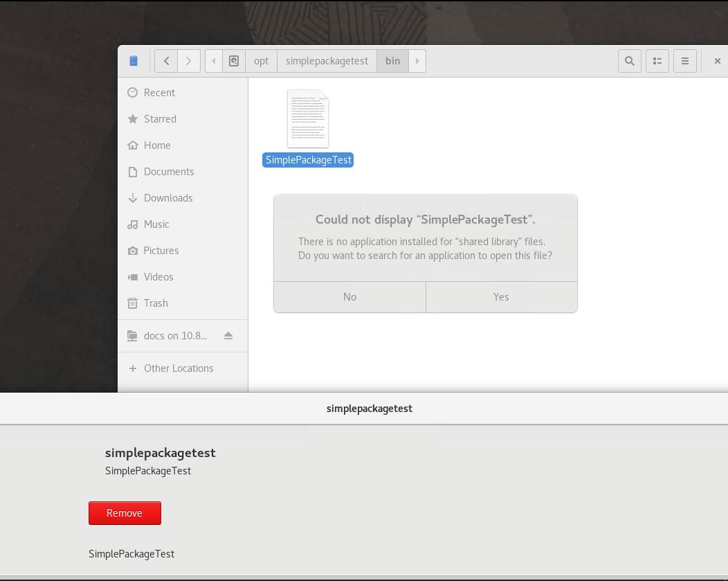Screen dimensions: 728x581
Task: Select the SimplePackageTest file thumbnail
Action: pos(308,119)
